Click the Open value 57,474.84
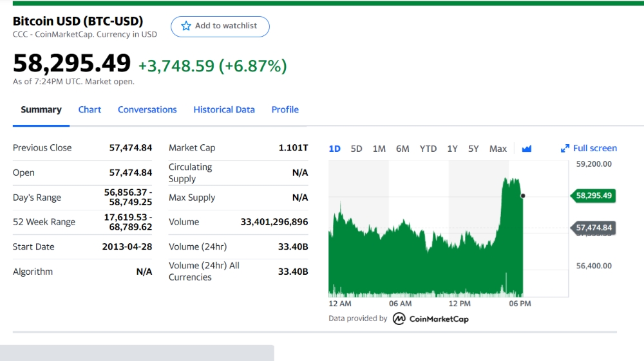 pyautogui.click(x=131, y=172)
